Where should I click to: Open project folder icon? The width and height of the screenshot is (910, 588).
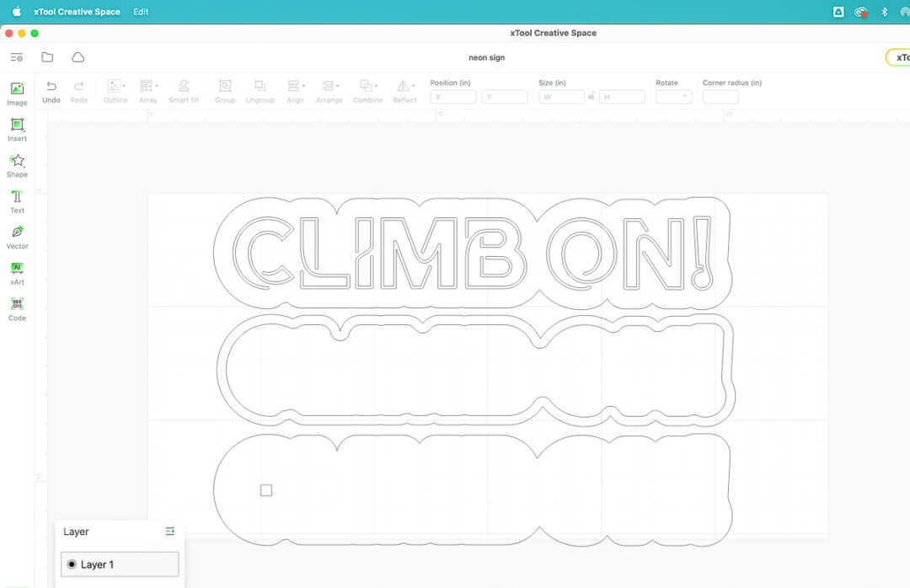[47, 57]
